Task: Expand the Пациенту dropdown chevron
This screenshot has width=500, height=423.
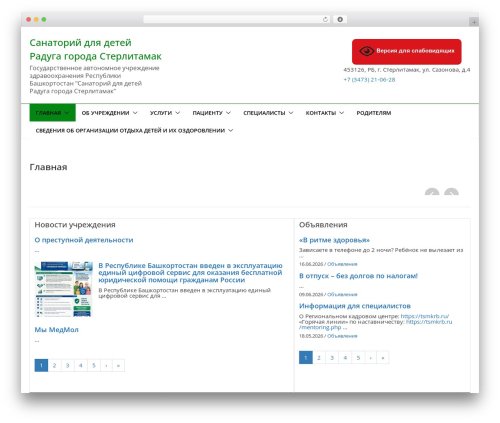Action: 228,113
